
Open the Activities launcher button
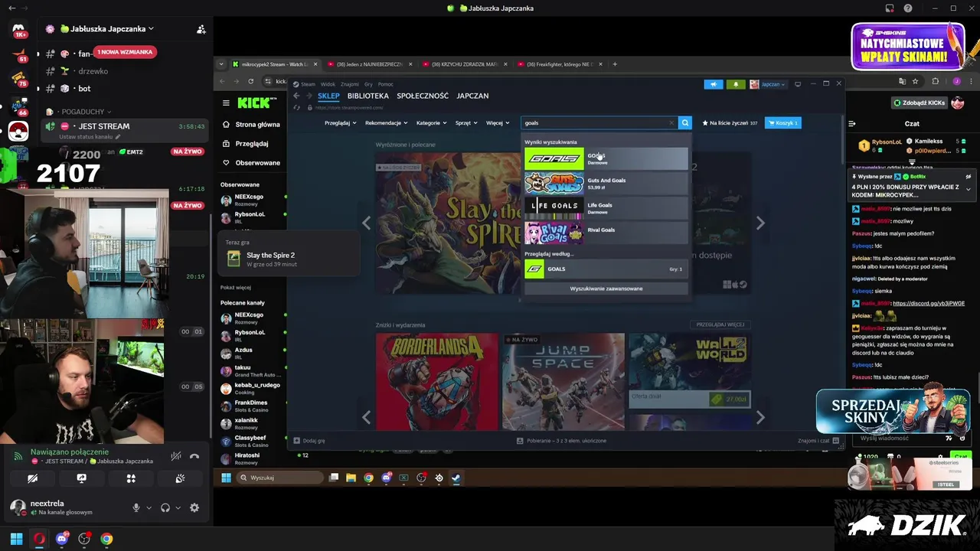(131, 478)
